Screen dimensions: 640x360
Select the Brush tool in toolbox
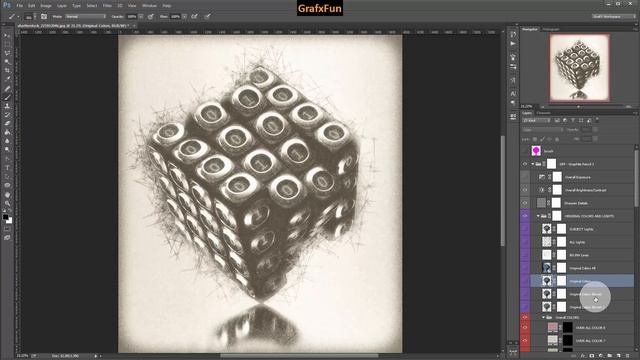point(7,97)
